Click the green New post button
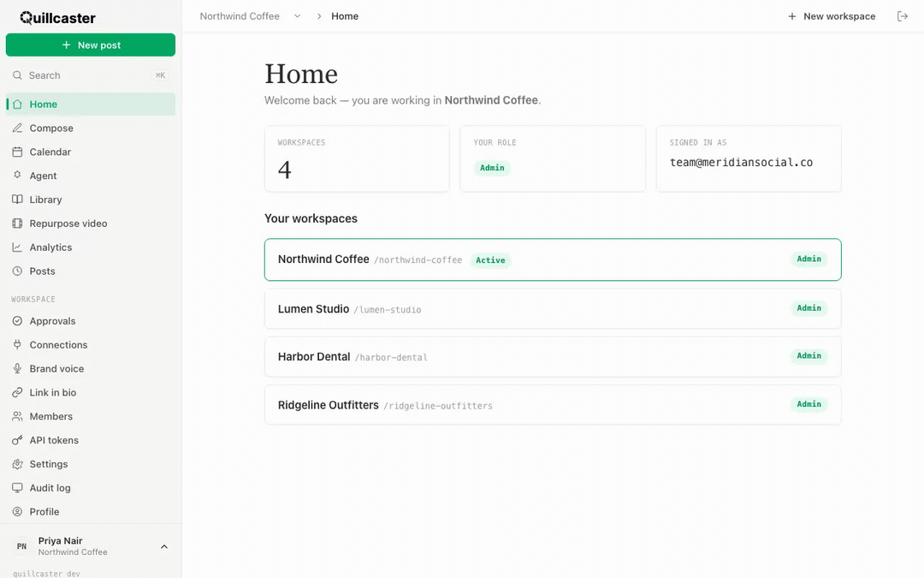 [90, 45]
